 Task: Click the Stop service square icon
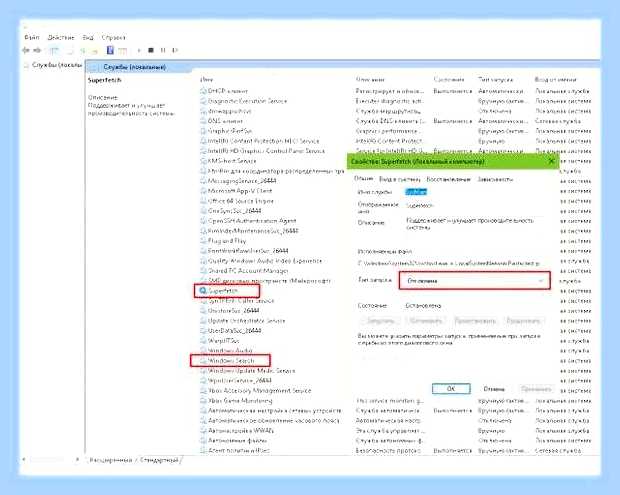click(151, 50)
